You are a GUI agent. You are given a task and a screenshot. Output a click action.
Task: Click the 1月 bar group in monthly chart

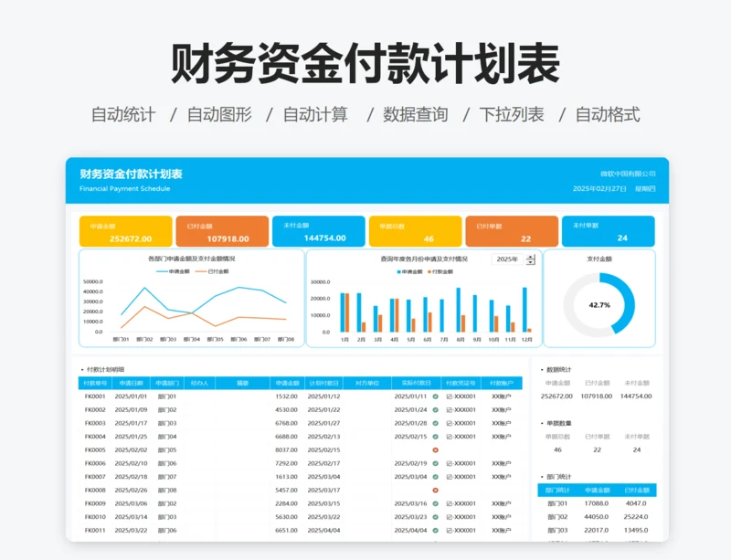coord(344,312)
